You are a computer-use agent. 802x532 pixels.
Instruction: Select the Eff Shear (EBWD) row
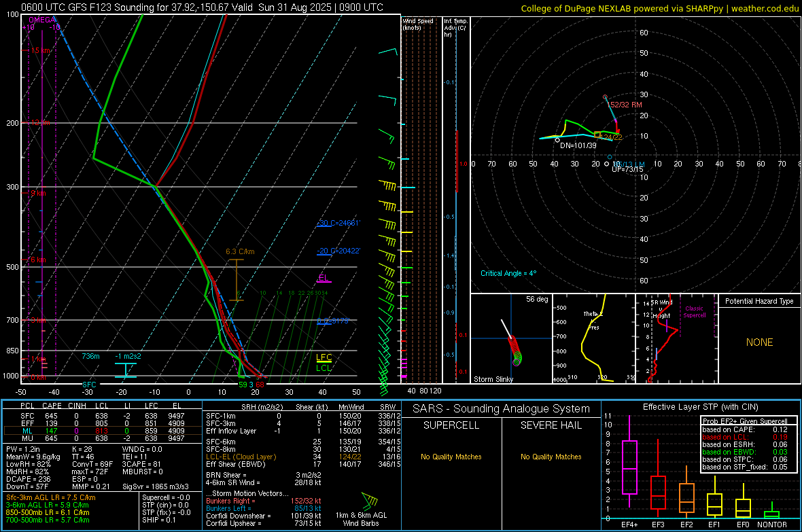pos(303,464)
